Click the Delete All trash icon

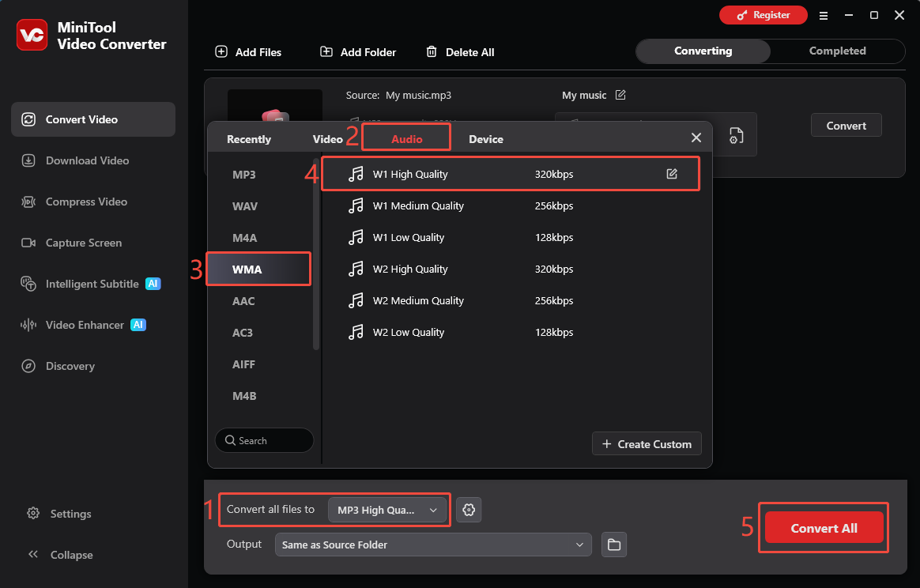point(432,51)
